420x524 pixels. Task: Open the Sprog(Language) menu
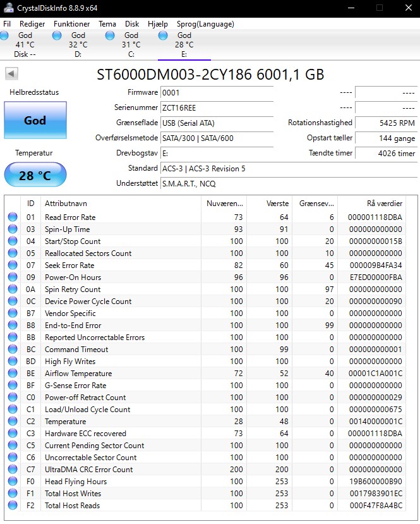point(205,24)
